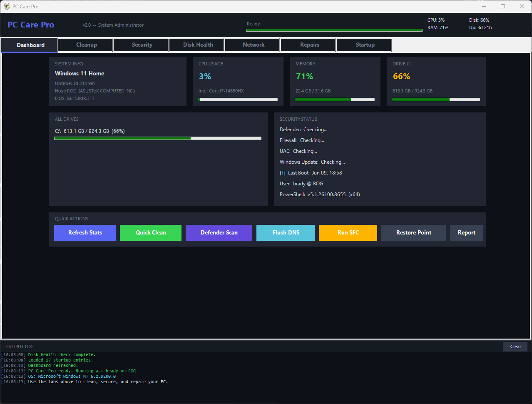Click the Last Boot: Jun 09, 18:58 line
The image size is (532, 404).
[311, 173]
